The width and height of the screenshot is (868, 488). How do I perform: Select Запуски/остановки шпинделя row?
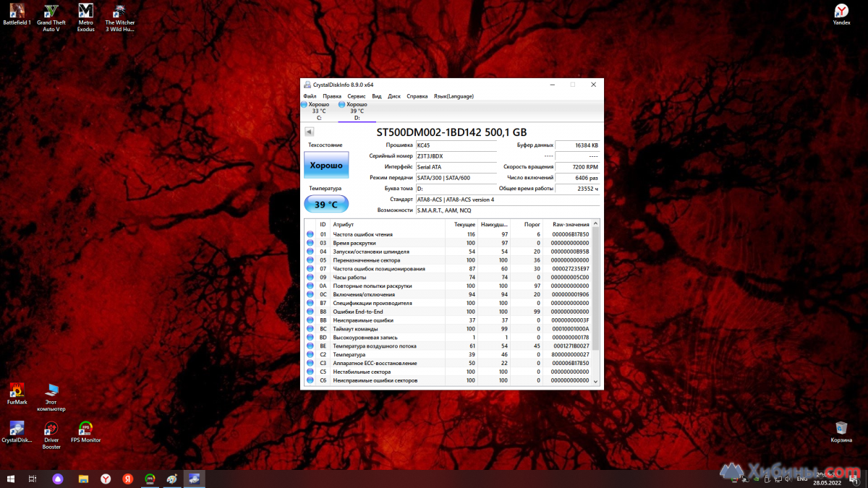(x=448, y=252)
